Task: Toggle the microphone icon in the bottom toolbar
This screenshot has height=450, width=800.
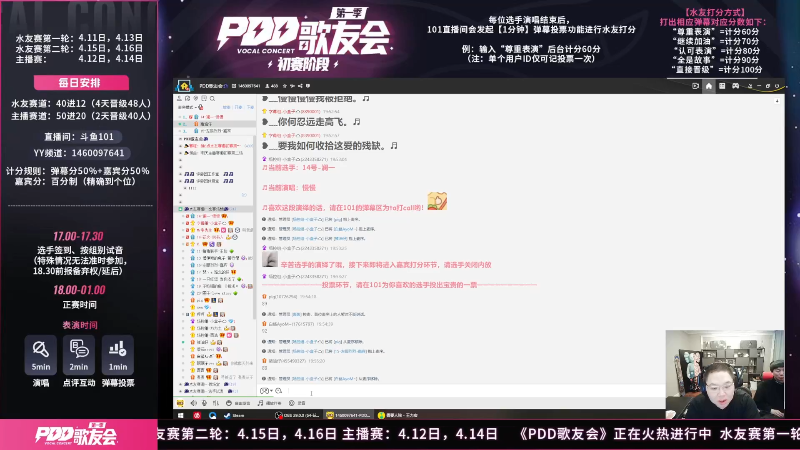Action: (x=204, y=403)
